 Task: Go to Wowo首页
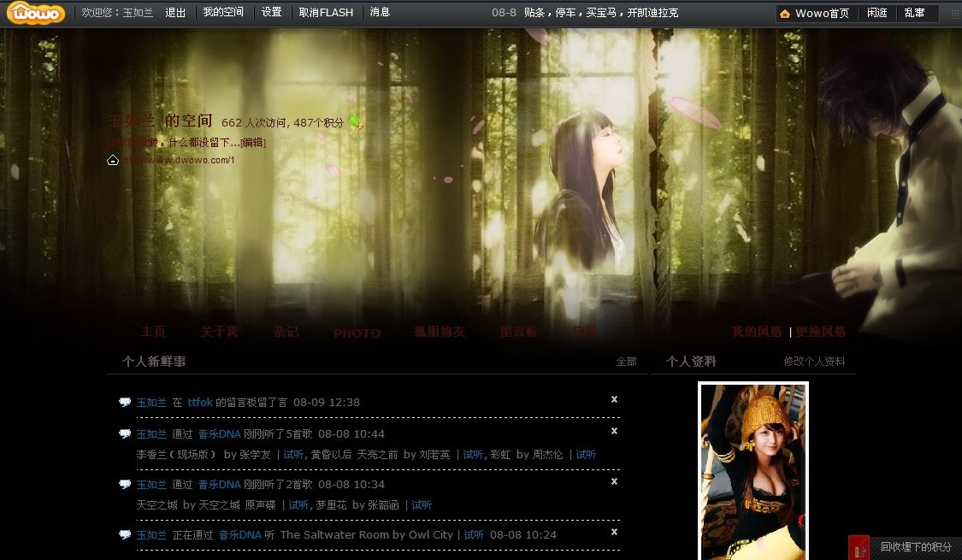point(822,14)
